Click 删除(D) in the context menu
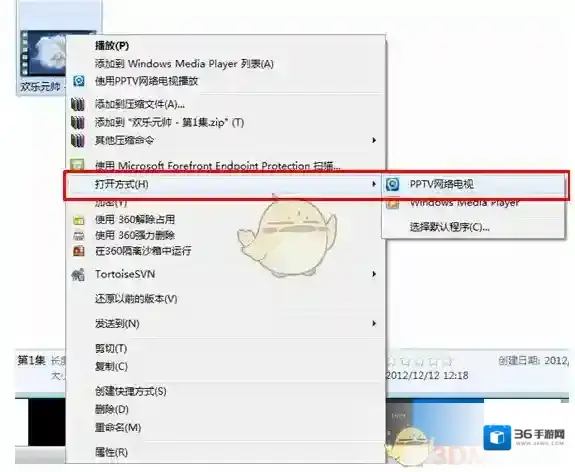 point(111,409)
